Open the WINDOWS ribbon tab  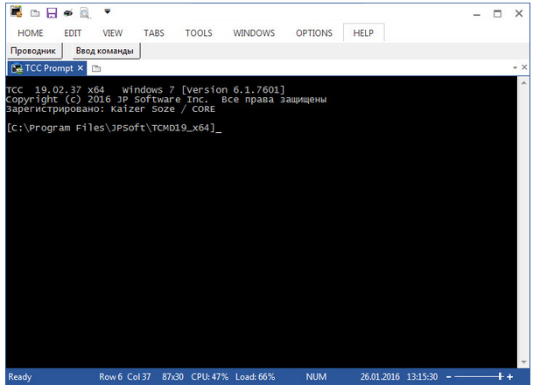click(254, 33)
